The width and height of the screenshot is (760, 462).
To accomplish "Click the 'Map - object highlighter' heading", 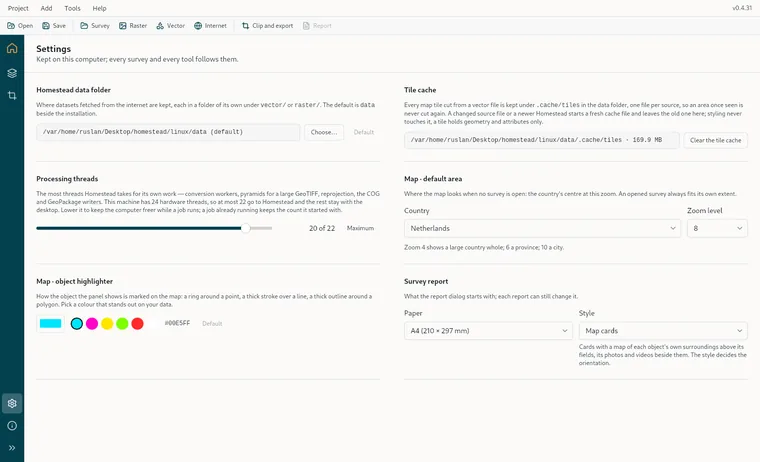I will pos(75,282).
